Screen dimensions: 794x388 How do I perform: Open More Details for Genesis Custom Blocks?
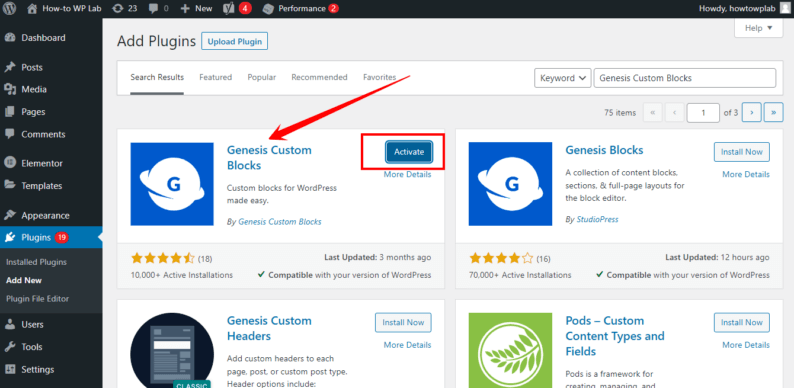[x=407, y=174]
